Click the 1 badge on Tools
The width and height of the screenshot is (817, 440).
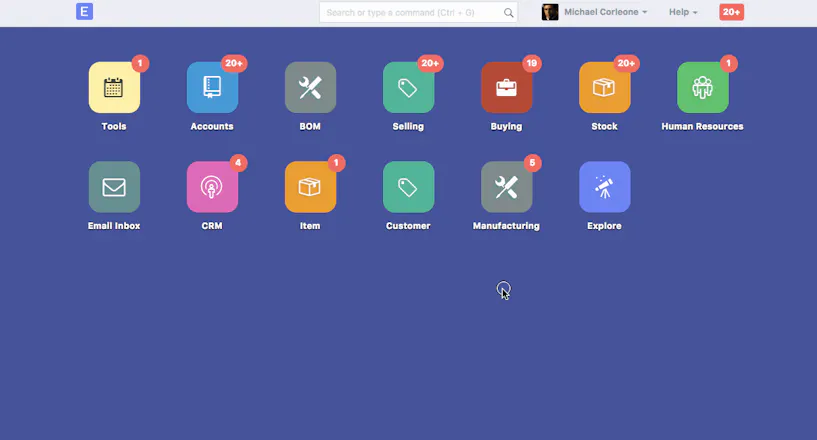tap(140, 63)
